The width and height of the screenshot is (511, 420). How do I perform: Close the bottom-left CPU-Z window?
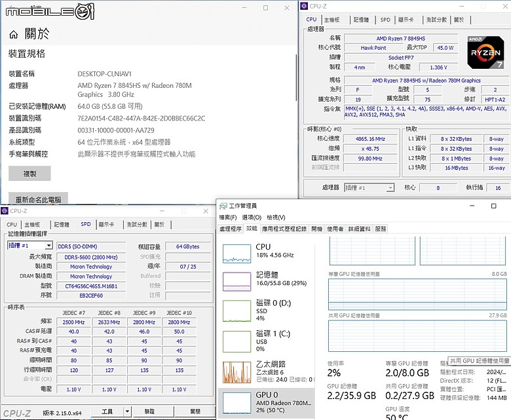coord(206,211)
